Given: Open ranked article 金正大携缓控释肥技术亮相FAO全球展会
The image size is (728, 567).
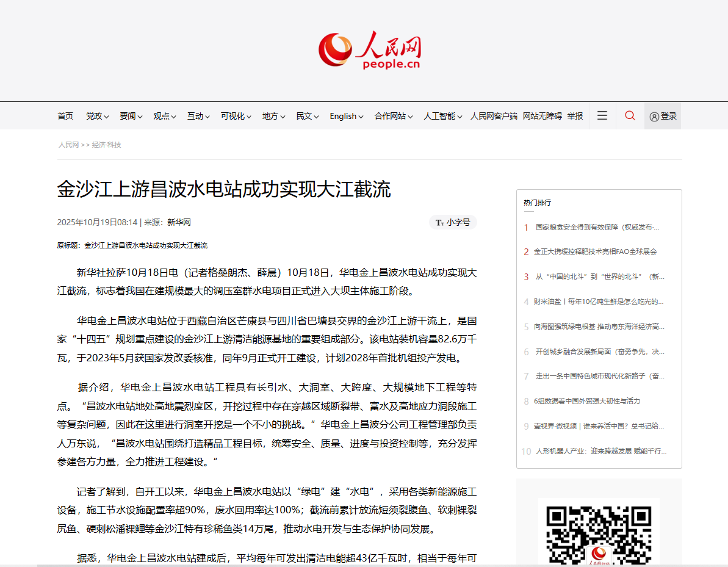Looking at the screenshot, I should tap(595, 251).
